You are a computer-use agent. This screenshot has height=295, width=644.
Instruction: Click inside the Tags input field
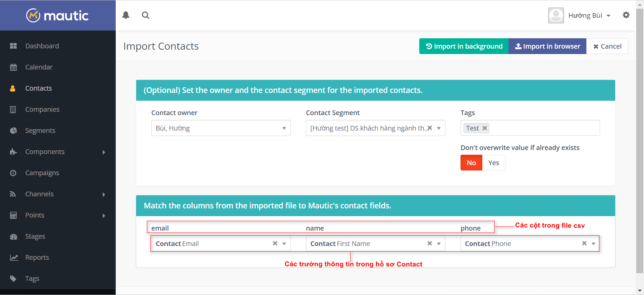543,128
